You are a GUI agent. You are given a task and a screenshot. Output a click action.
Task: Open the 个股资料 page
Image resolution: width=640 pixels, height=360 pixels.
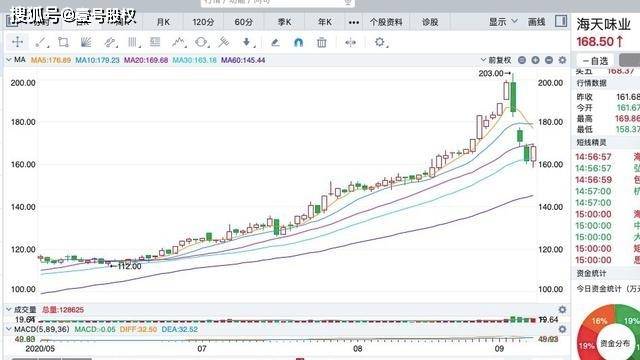click(386, 22)
